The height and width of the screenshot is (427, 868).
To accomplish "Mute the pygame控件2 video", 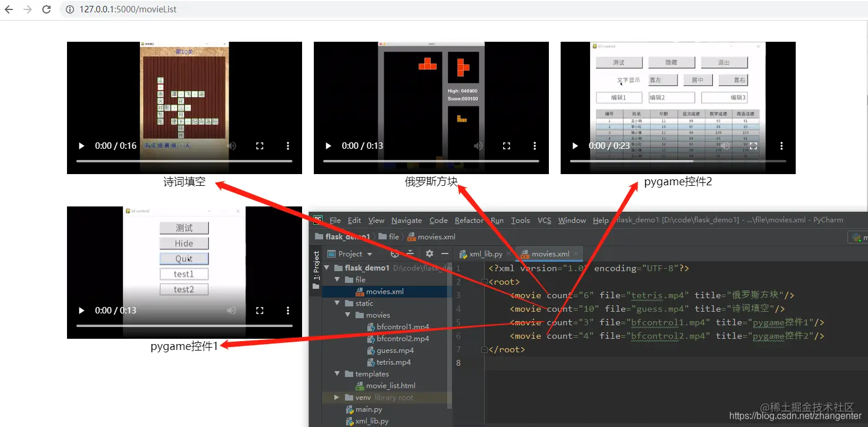I will pyautogui.click(x=725, y=146).
